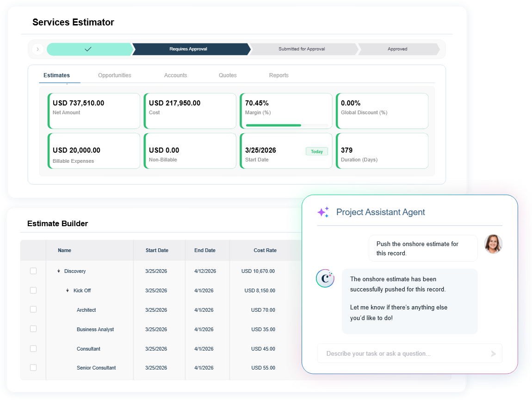Click the USD 20,000.00 Billable Expenses card

(93, 151)
